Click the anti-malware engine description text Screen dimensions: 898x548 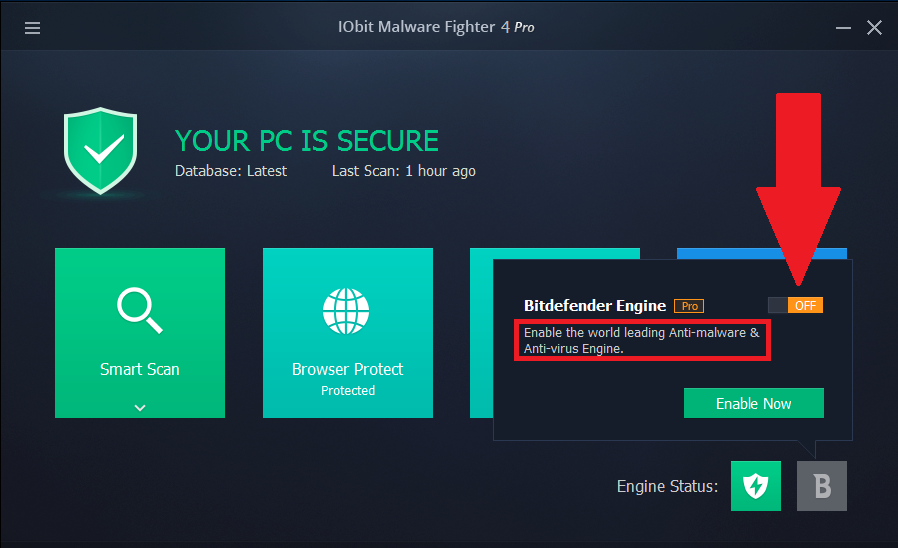(641, 340)
